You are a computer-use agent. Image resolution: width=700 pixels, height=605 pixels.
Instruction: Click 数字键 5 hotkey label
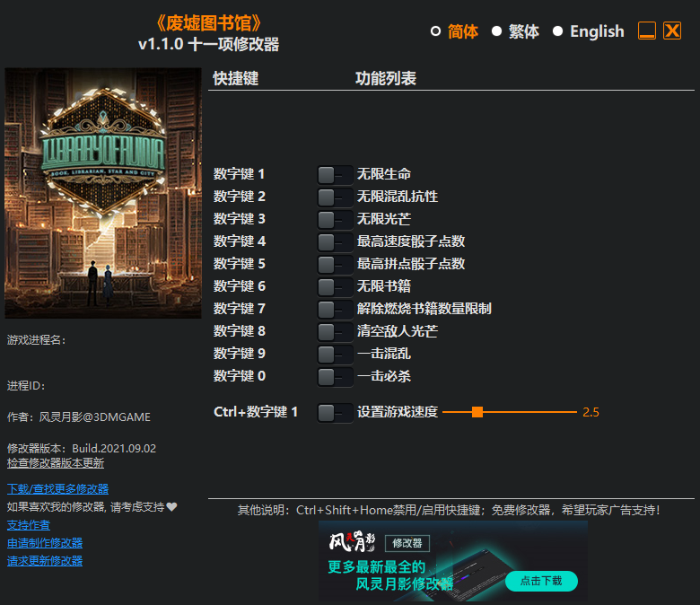point(240,264)
